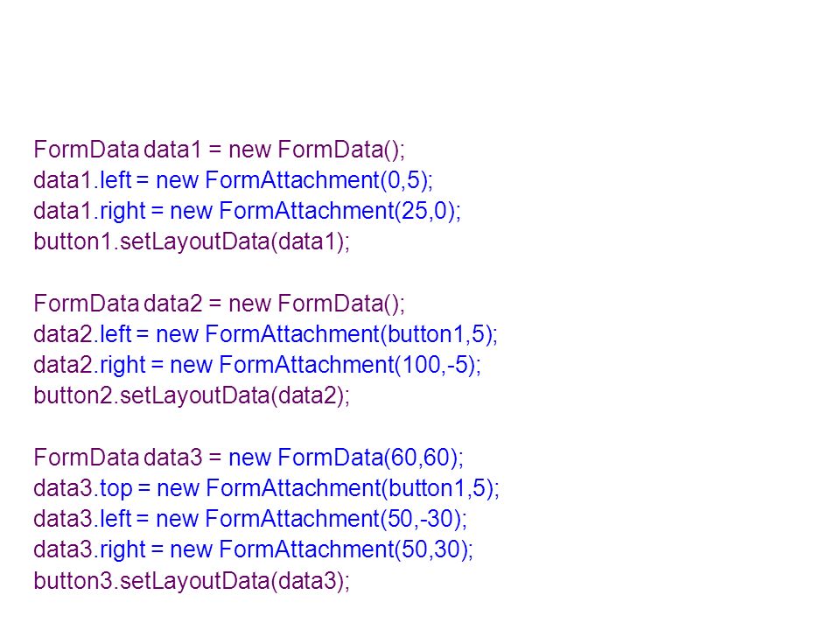Click the text 'data1.right'
Screen dimensions: 840x630
[x=89, y=211]
